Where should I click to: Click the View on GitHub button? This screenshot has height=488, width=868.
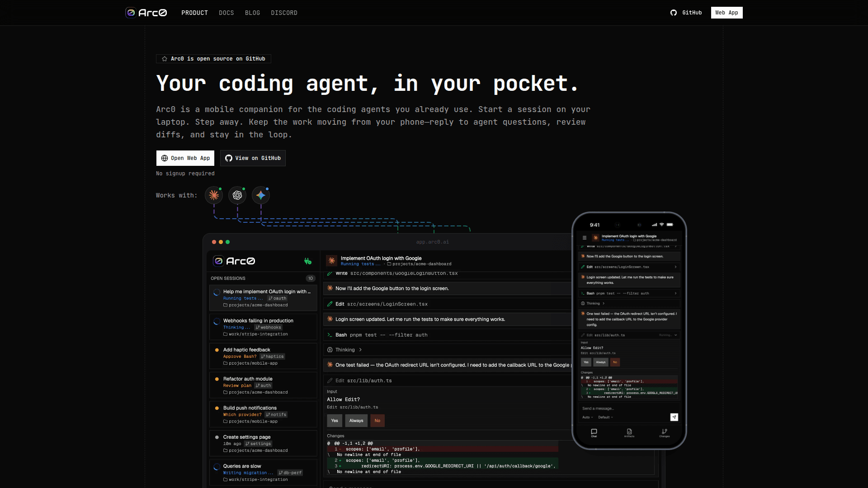253,158
